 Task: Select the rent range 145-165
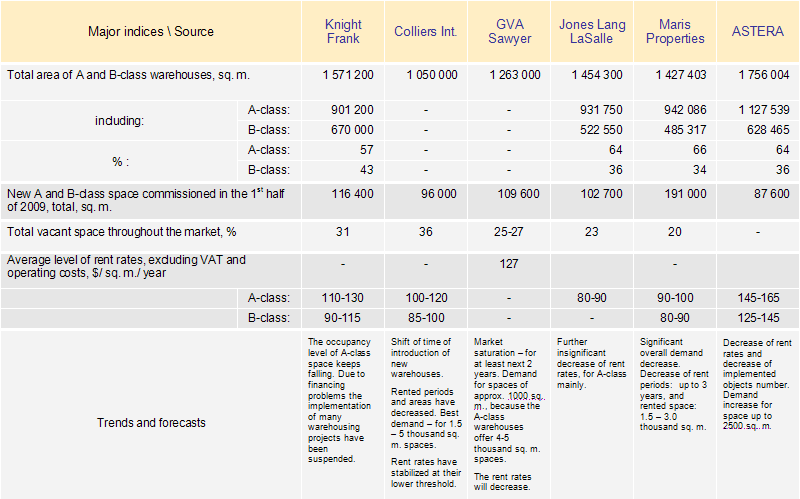pyautogui.click(x=758, y=298)
